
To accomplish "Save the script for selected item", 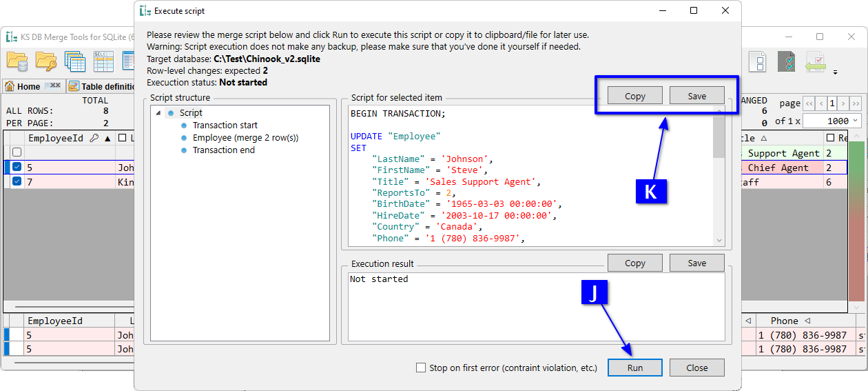I will 697,96.
